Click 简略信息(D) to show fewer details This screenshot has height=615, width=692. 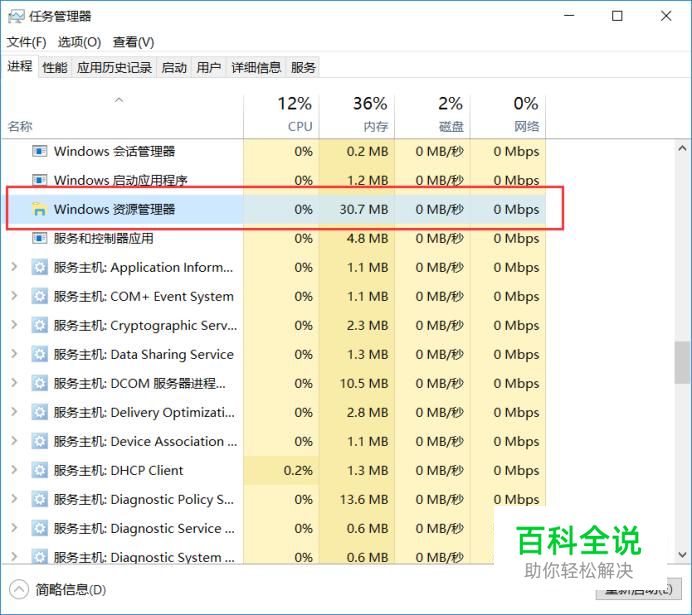71,590
